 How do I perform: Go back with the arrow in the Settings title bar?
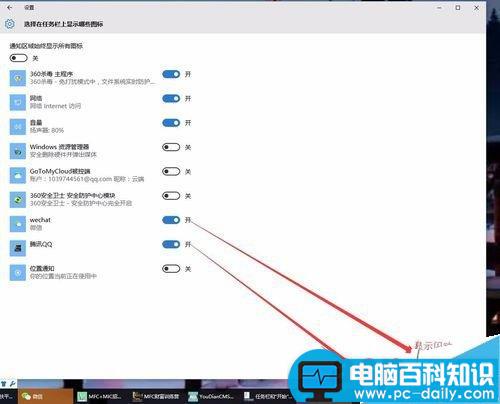[9, 7]
